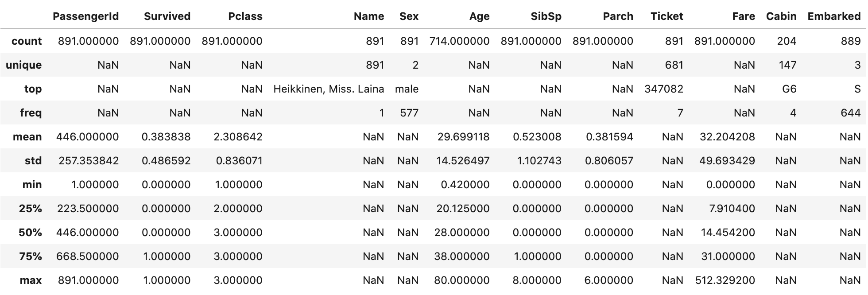Click the Pclass column header
Screen dimensions: 868x295
click(245, 16)
